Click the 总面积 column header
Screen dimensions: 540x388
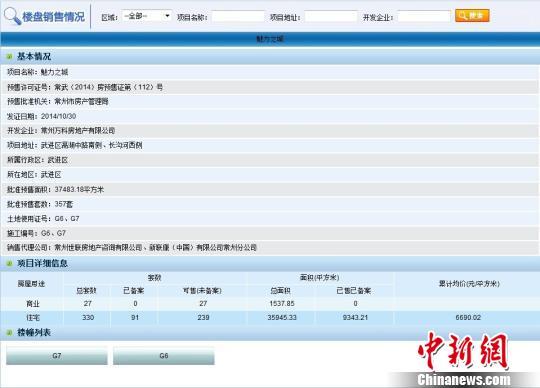(280, 291)
